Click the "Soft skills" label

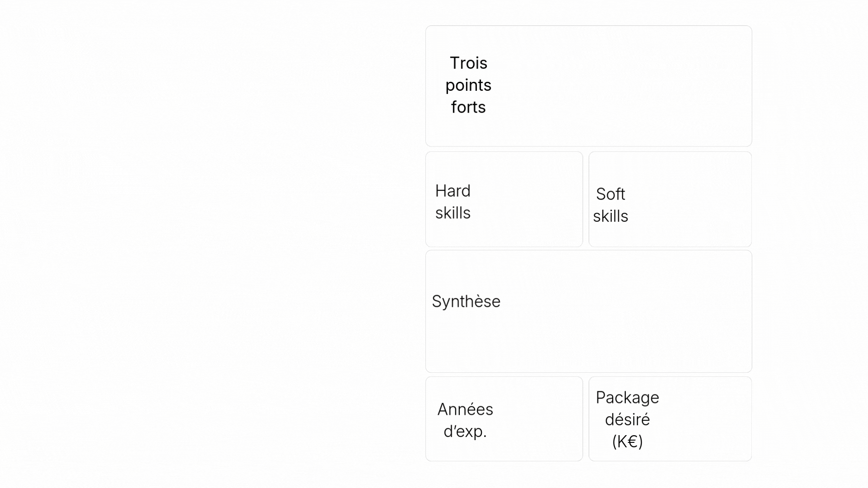tap(610, 205)
